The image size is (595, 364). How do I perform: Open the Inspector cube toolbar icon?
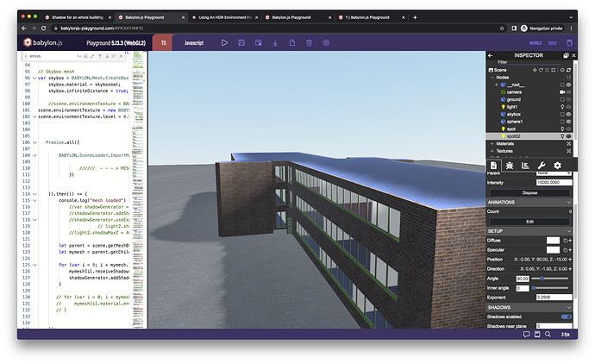[259, 43]
